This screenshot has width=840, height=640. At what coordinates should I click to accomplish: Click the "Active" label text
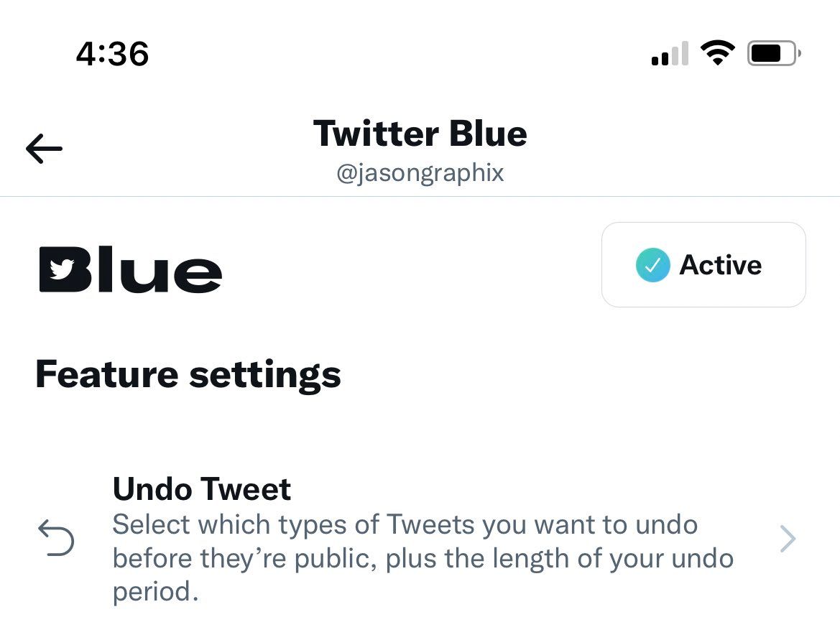[721, 265]
